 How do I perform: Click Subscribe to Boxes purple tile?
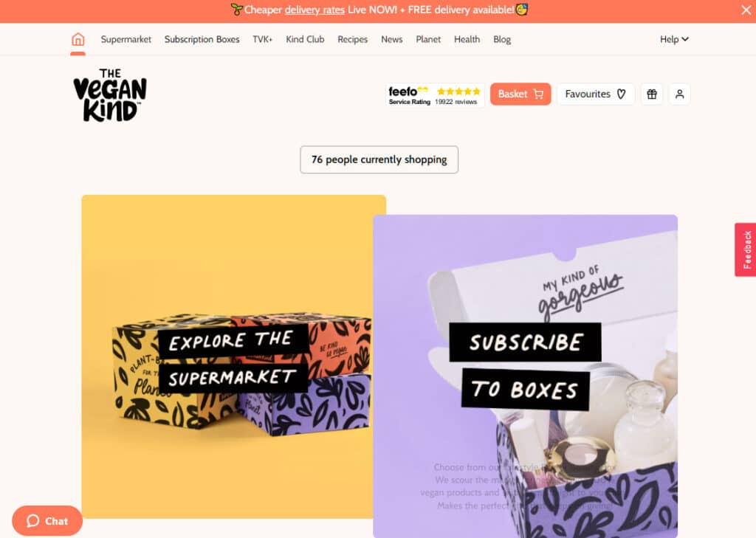(525, 376)
